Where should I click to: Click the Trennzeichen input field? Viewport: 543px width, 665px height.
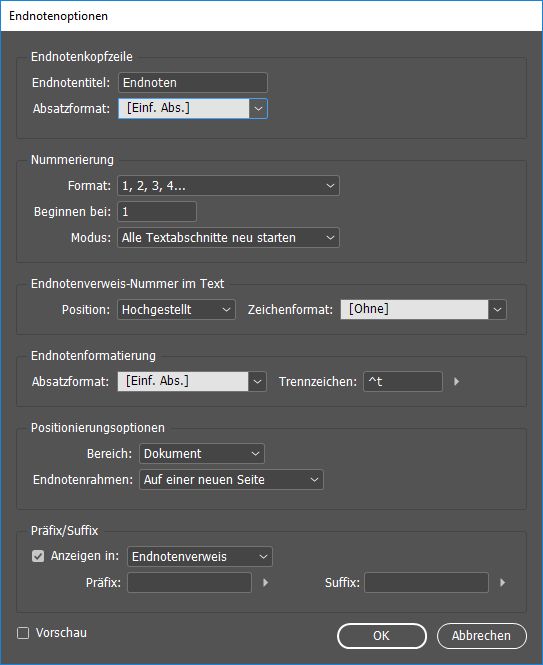(403, 381)
